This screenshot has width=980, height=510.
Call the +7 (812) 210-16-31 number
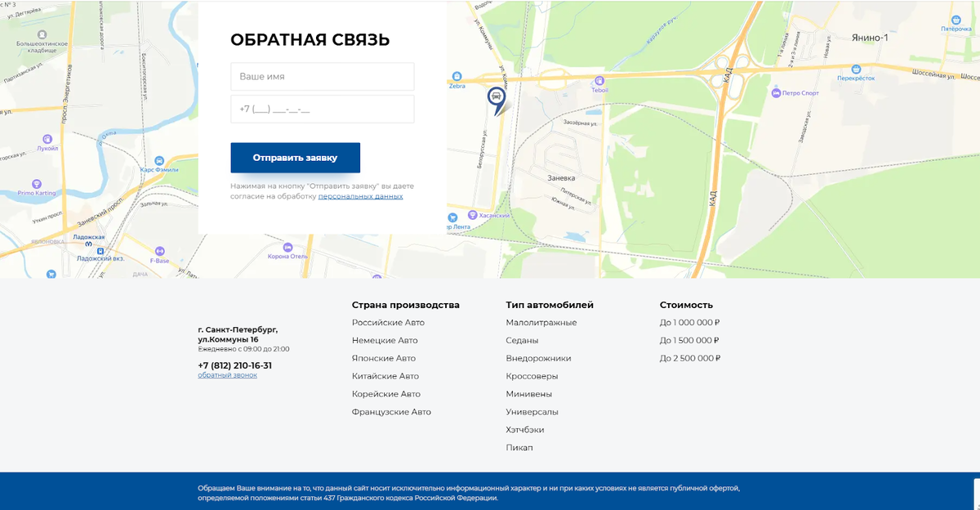coord(234,365)
